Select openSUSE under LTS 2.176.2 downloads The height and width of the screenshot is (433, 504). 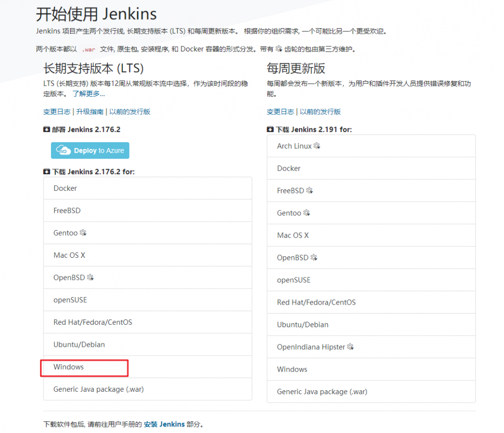coord(148,300)
